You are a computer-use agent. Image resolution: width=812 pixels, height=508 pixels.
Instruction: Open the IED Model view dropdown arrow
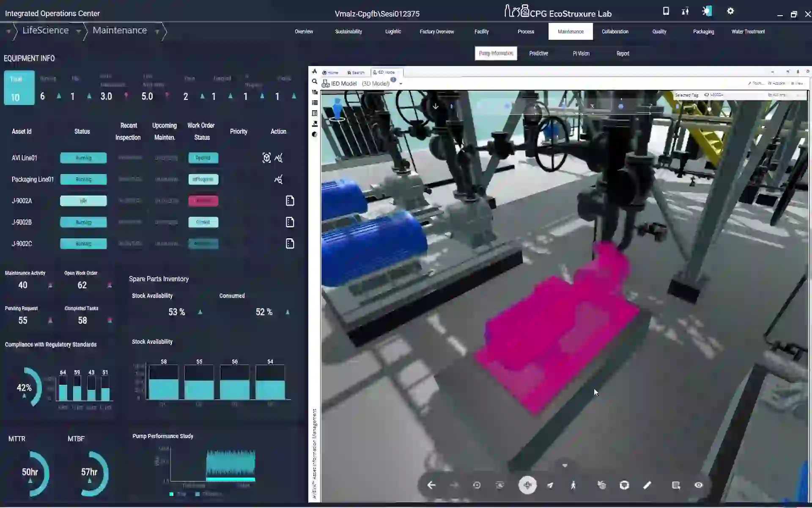pyautogui.click(x=401, y=84)
